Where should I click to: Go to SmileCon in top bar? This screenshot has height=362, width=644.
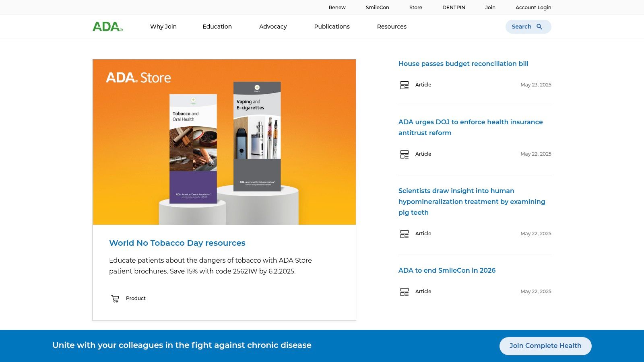pos(378,7)
